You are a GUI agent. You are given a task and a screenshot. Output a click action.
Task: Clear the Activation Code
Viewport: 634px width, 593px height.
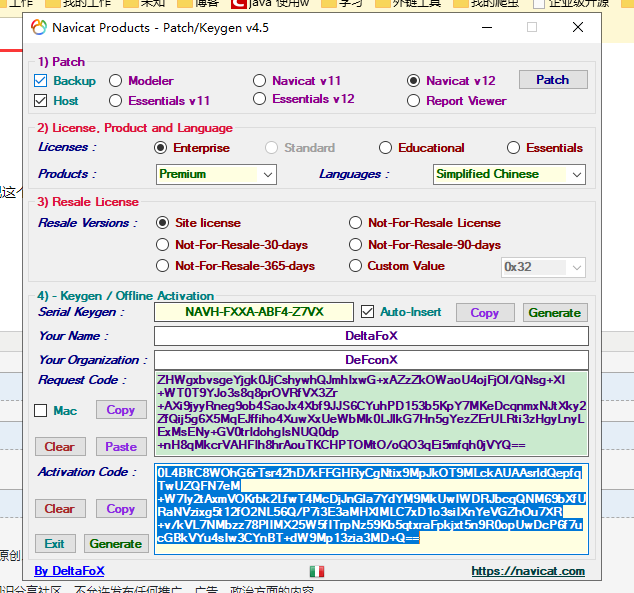coord(60,509)
